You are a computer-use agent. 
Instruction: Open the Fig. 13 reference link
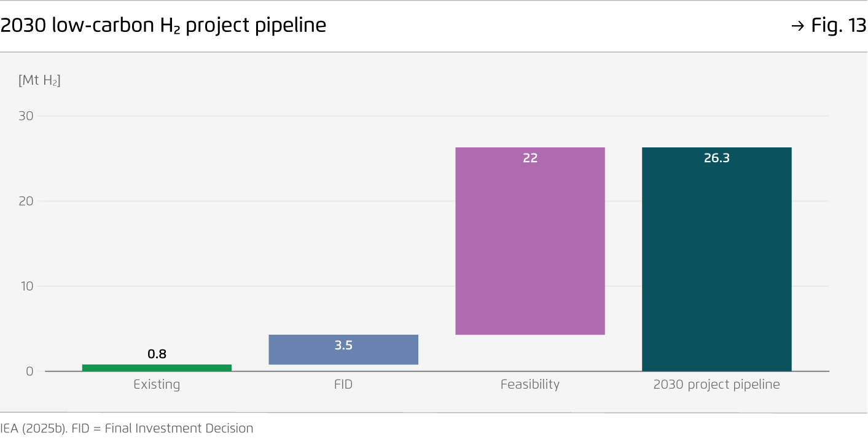[x=838, y=26]
